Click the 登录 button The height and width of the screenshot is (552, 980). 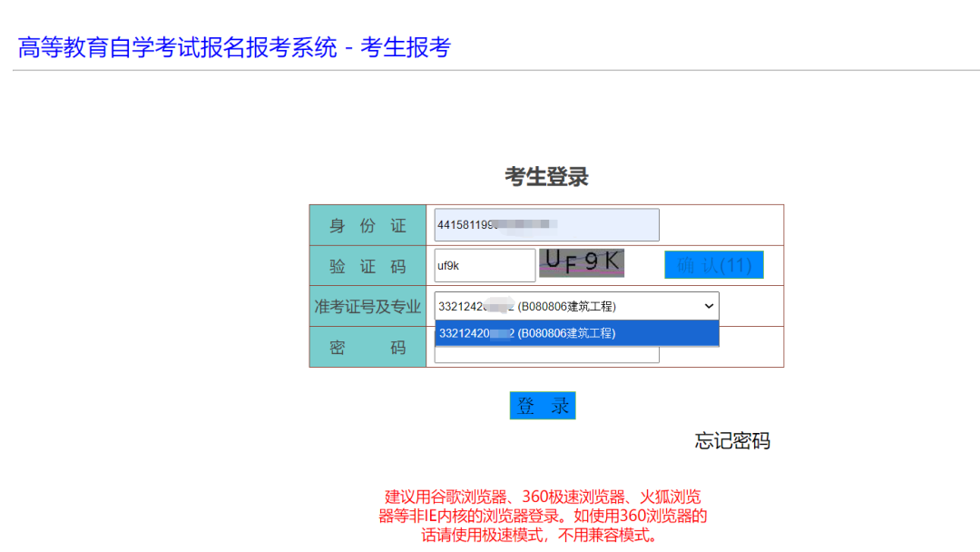tap(543, 406)
